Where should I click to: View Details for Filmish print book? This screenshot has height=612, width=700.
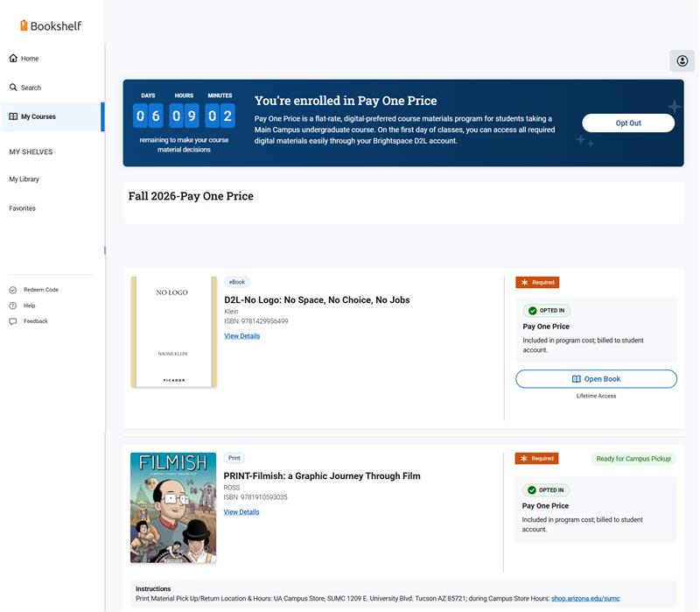[241, 512]
